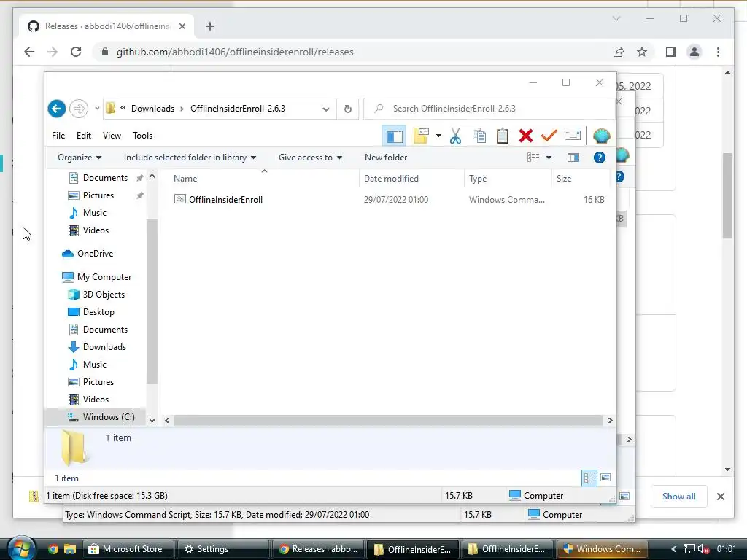Click the Classic Shell settings shell icon

601,136
